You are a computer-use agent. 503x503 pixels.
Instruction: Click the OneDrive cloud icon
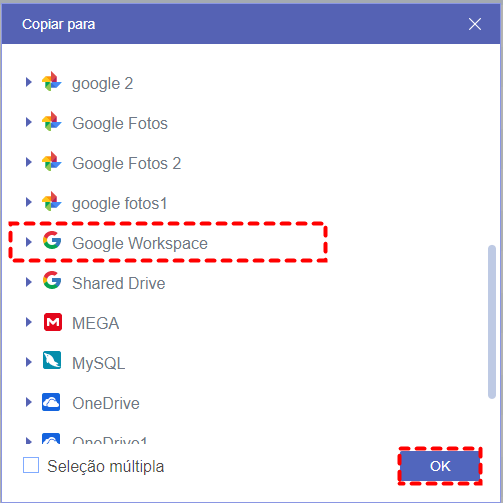(51, 402)
